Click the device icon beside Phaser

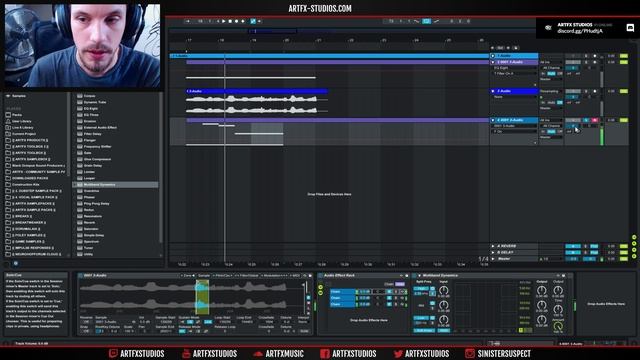80,197
